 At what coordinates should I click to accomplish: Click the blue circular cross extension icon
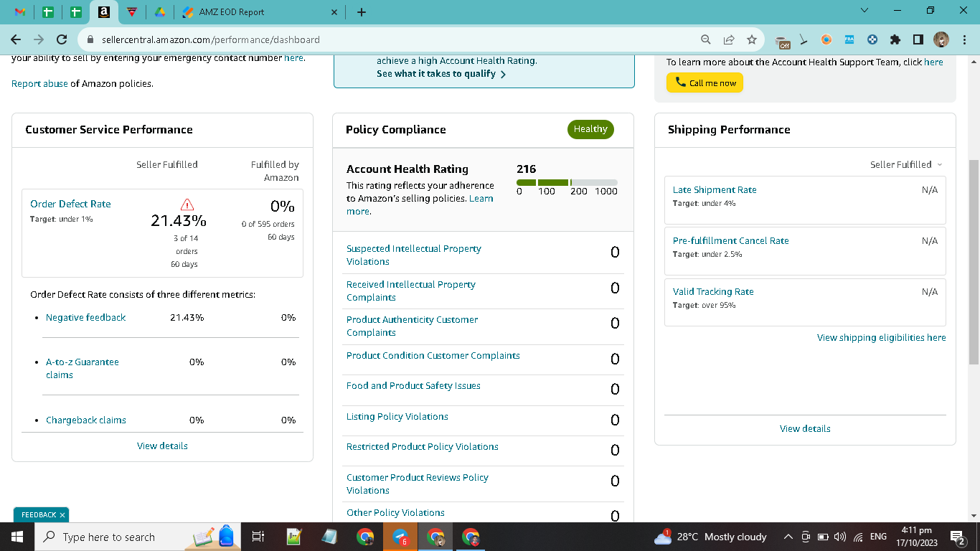[x=872, y=39]
